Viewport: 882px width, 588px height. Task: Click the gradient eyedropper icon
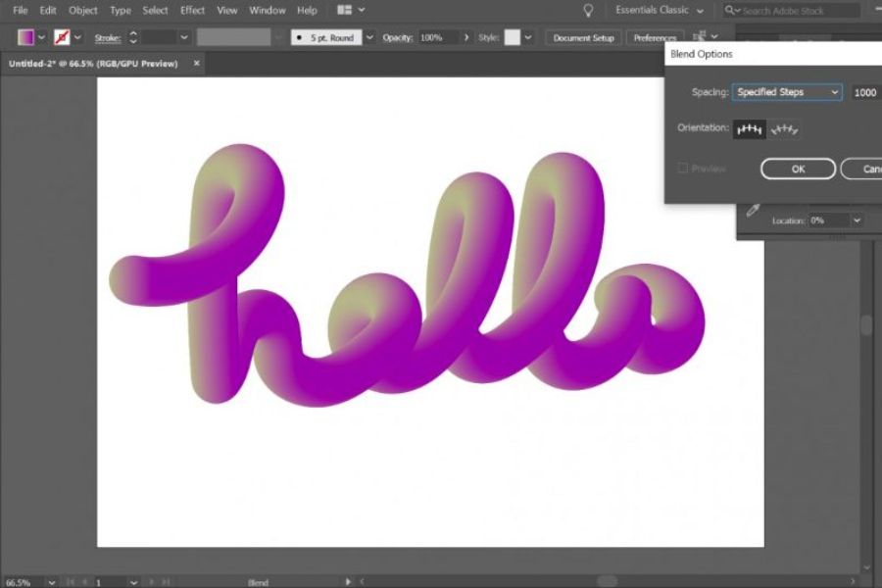click(753, 210)
